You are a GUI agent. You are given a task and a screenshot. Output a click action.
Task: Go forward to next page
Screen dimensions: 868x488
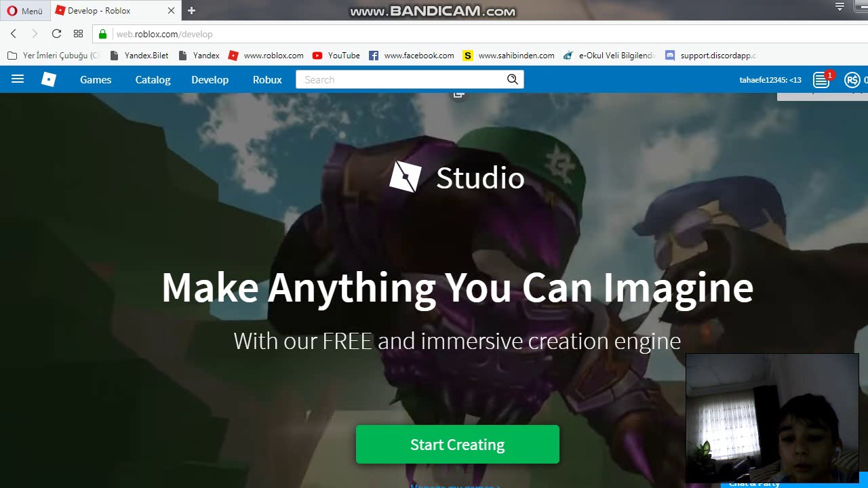click(35, 34)
